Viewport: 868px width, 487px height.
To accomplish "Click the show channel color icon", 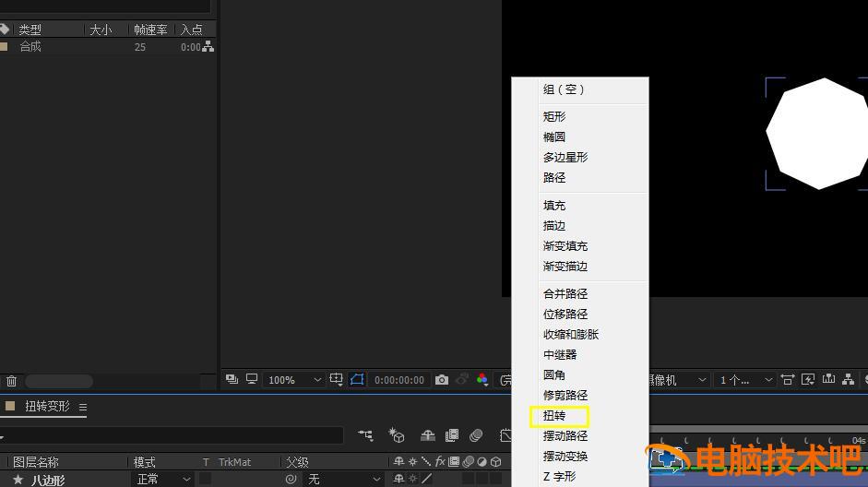I will coord(482,380).
